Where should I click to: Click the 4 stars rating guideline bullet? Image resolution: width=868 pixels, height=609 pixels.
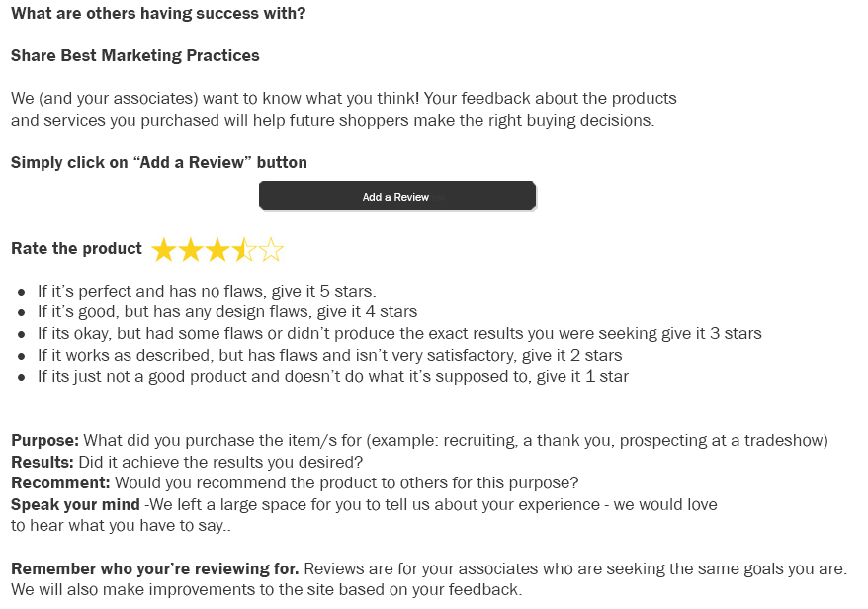227,311
